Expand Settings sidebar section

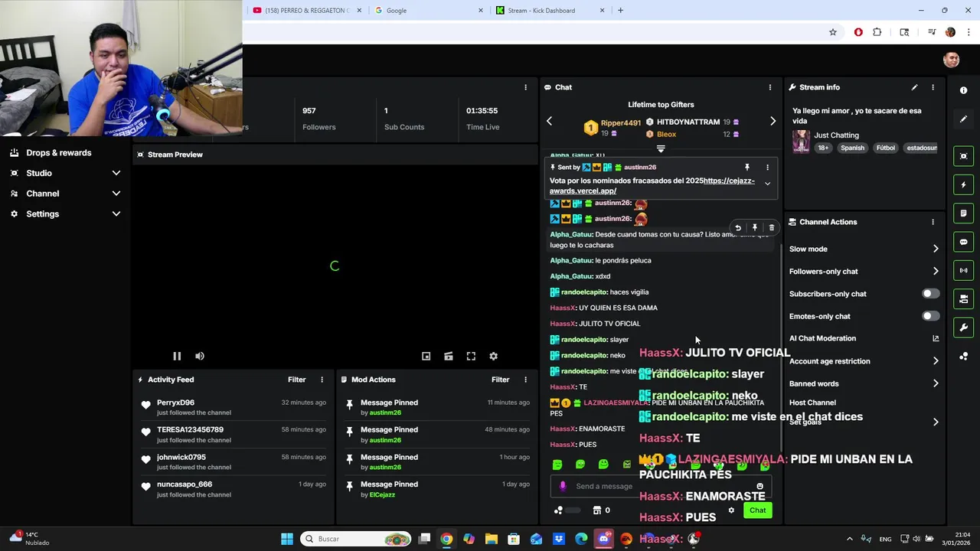(116, 214)
